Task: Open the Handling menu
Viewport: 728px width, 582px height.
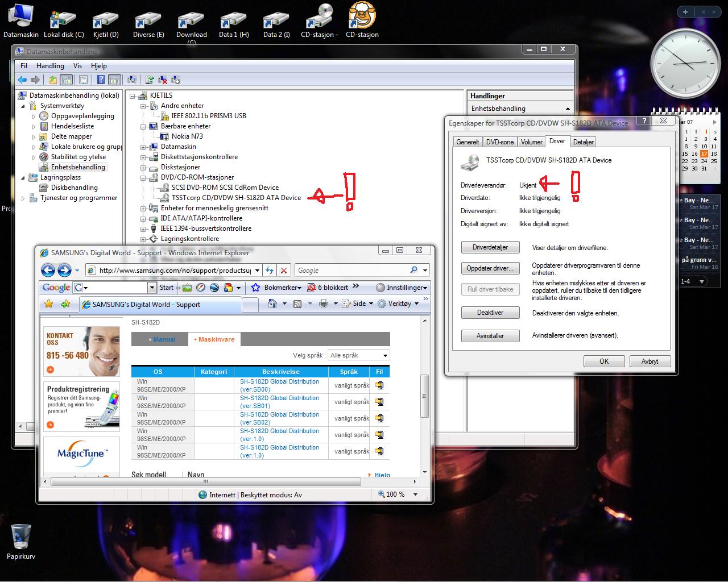Action: click(x=50, y=66)
